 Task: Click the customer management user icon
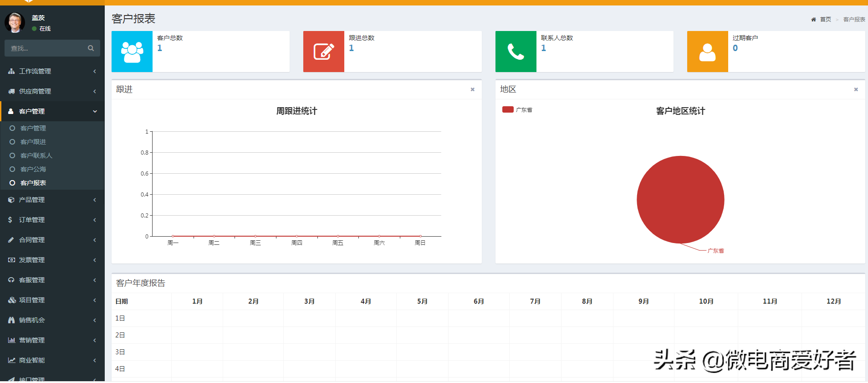click(x=11, y=111)
